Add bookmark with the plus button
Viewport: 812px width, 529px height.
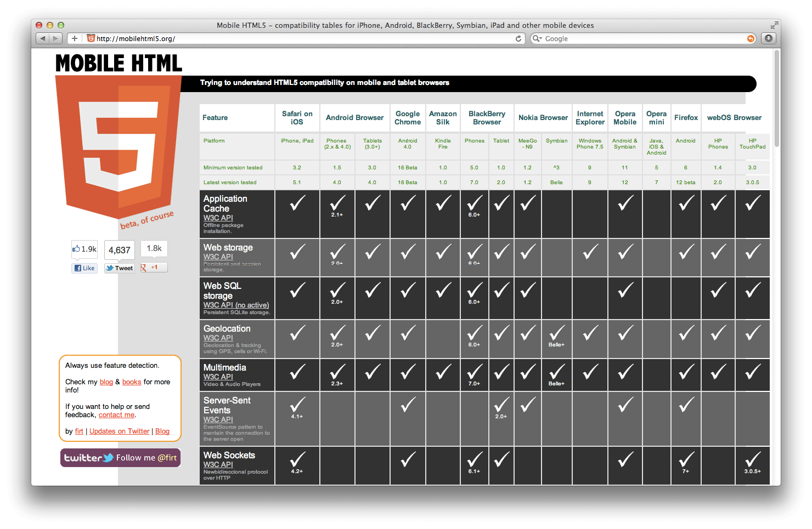tap(75, 38)
